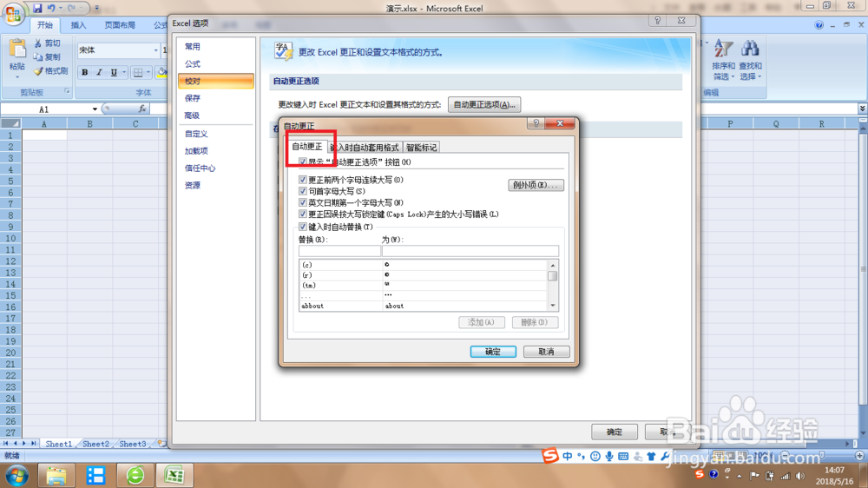
Task: Select Trust Center category in Options
Action: pyautogui.click(x=216, y=168)
